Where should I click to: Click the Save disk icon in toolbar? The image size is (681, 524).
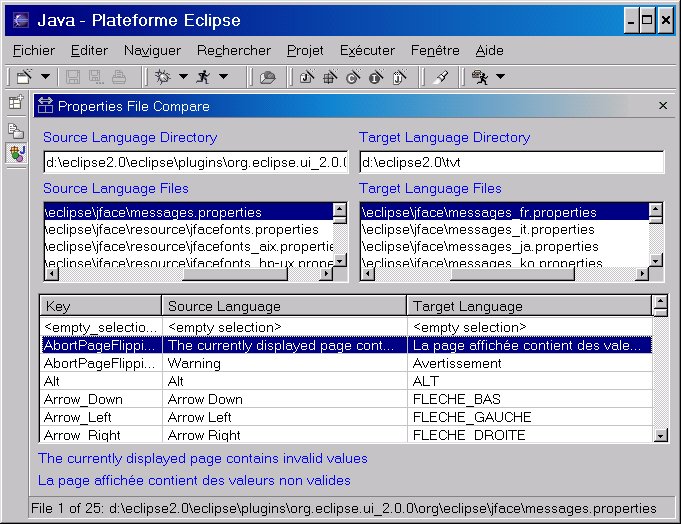click(x=73, y=77)
